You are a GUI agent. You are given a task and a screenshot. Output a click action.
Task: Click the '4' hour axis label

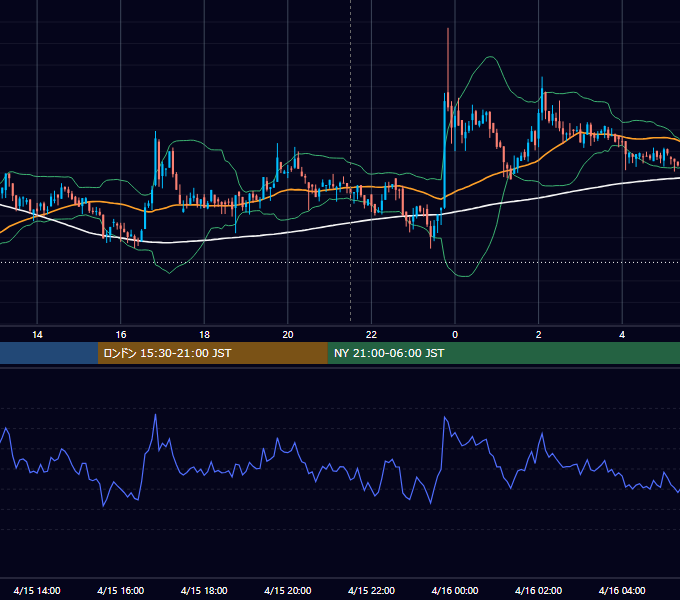[x=622, y=335]
